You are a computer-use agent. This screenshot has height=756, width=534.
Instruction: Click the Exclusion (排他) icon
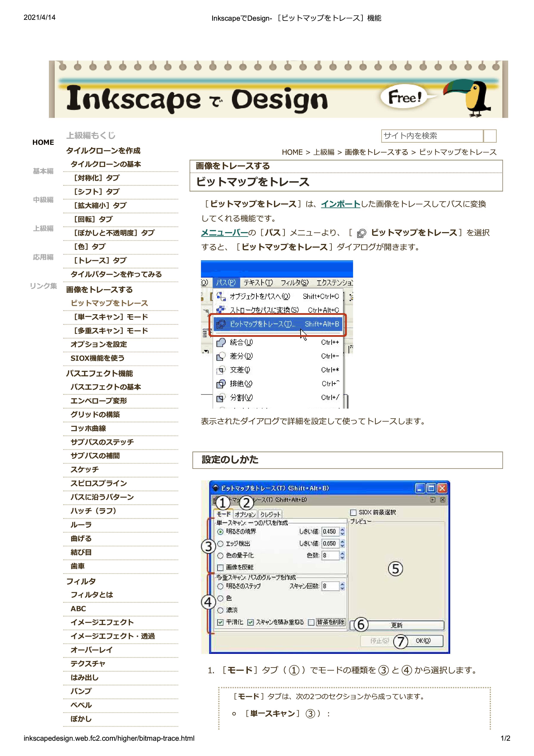[x=221, y=384]
